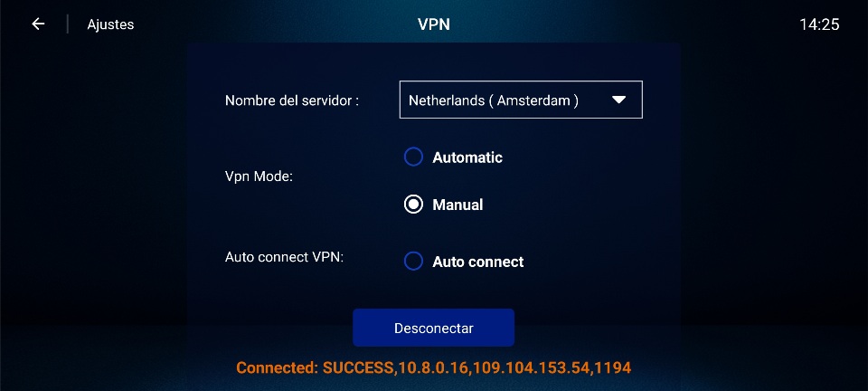
Task: Click the VPN page title
Action: coord(433,24)
